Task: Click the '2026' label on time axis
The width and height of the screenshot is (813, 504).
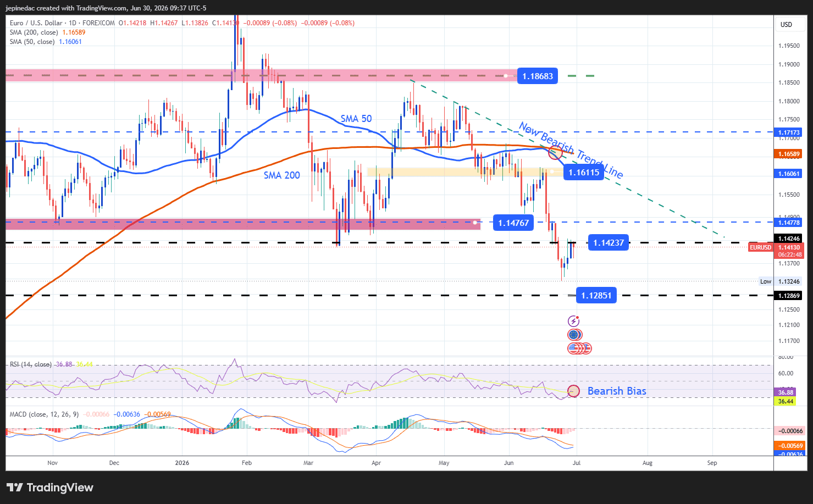Action: tap(182, 463)
